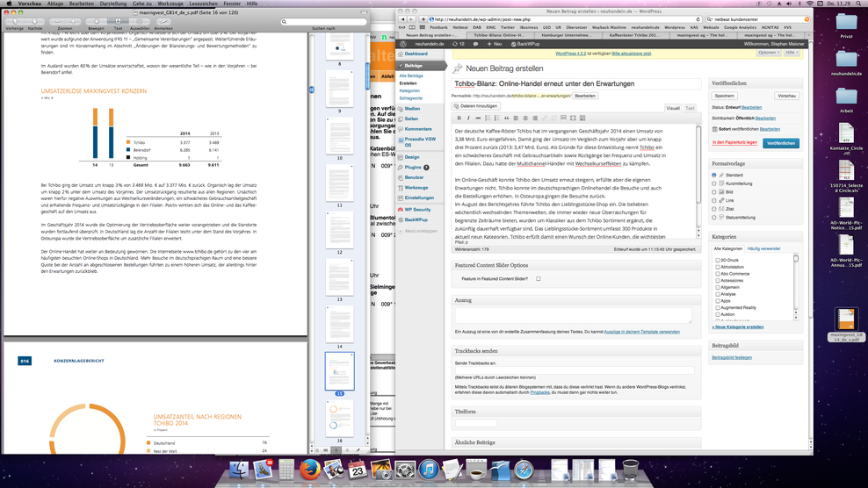The width and height of the screenshot is (868, 488).
Task: Check Feature in Featured Content Slider
Action: [538, 279]
